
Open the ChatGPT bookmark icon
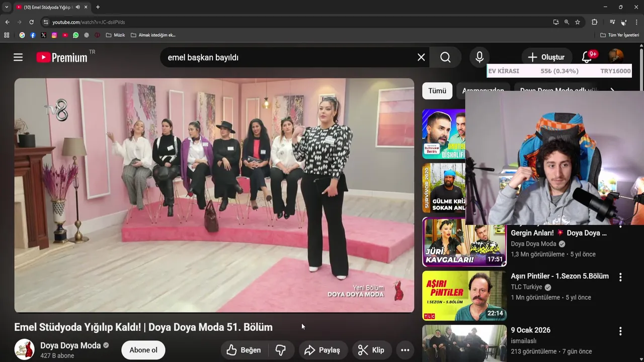pos(87,35)
